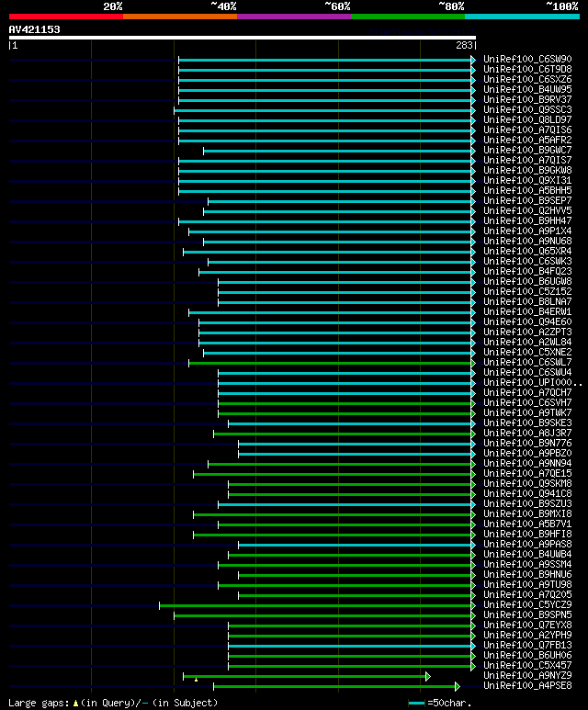
Task: Click the UniRef100_A9TWK7 label
Action: click(x=527, y=413)
